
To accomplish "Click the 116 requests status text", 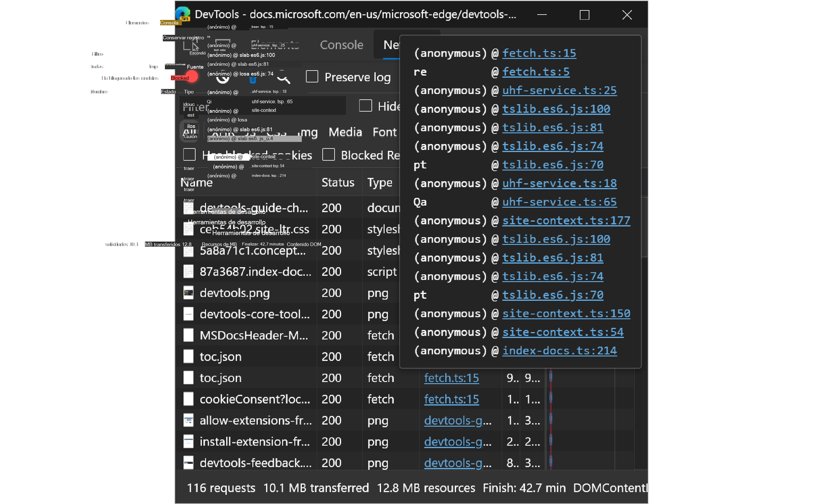I will coord(221,488).
